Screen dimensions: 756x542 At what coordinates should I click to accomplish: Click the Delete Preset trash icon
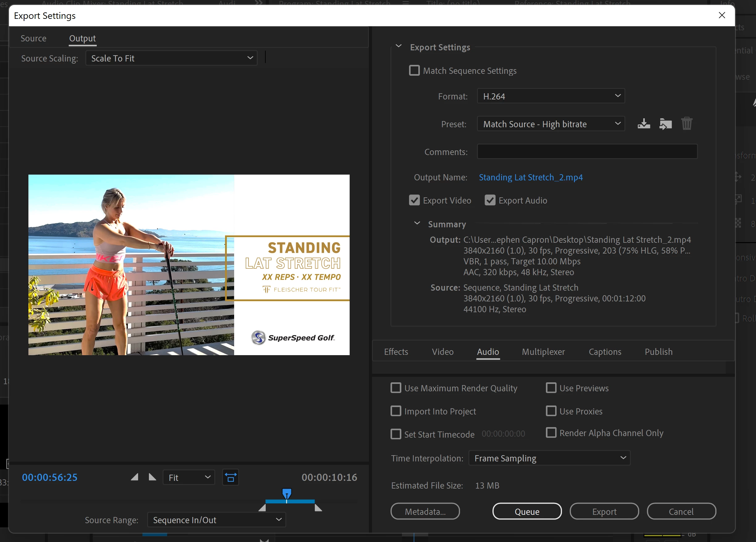[687, 124]
